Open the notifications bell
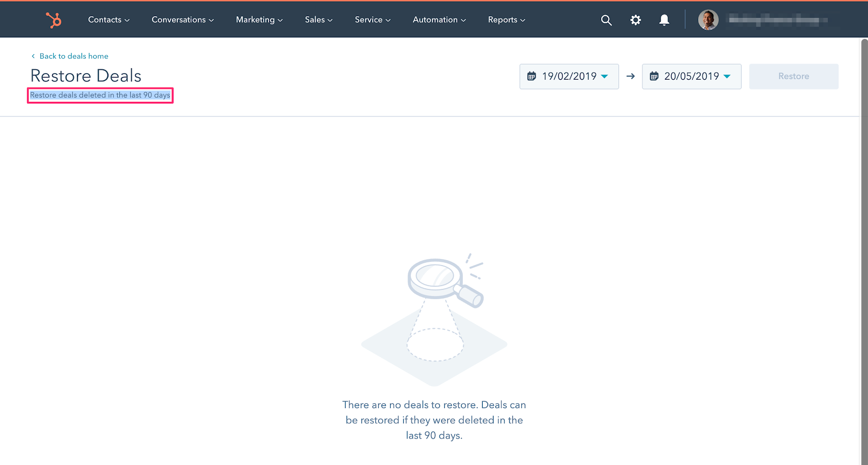Viewport: 868px width, 465px height. (664, 20)
